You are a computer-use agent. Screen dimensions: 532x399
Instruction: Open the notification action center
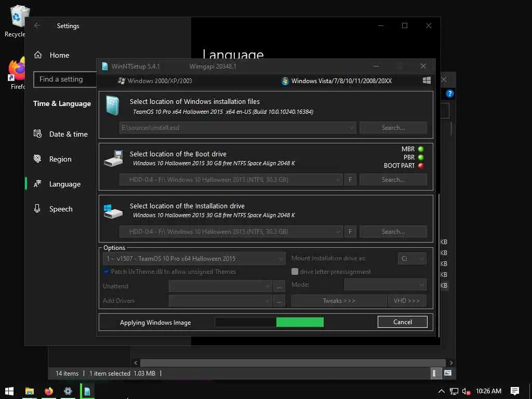[x=515, y=391]
